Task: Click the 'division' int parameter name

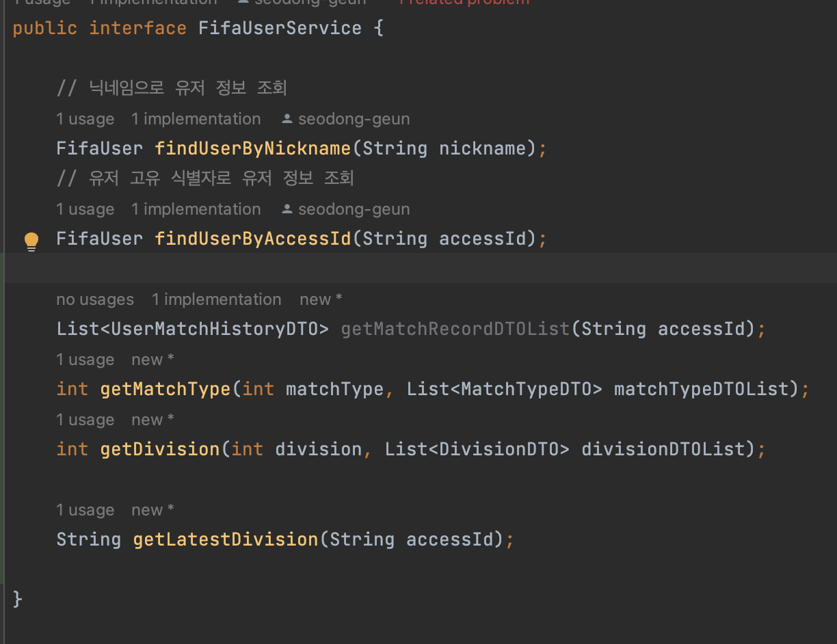Action: [x=319, y=449]
